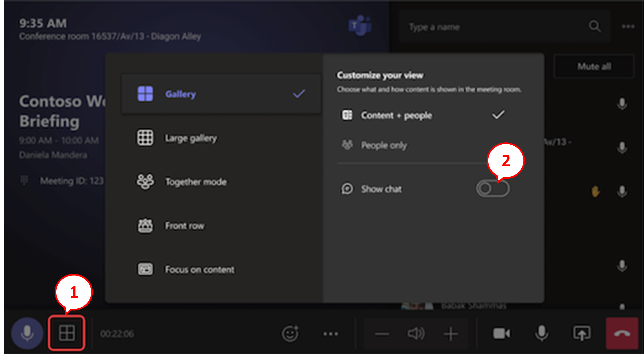The image size is (644, 354).
Task: Select Large gallery view
Action: pyautogui.click(x=191, y=138)
